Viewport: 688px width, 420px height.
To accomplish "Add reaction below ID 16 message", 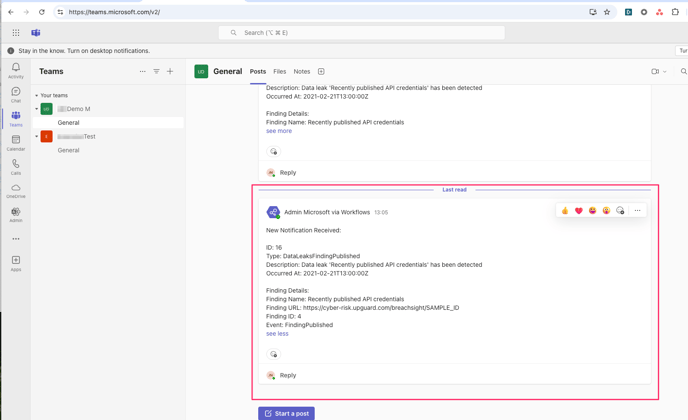I will point(273,354).
